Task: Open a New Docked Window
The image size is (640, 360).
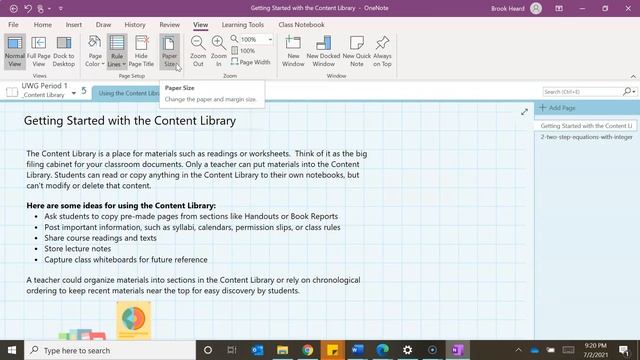Action: (x=323, y=51)
